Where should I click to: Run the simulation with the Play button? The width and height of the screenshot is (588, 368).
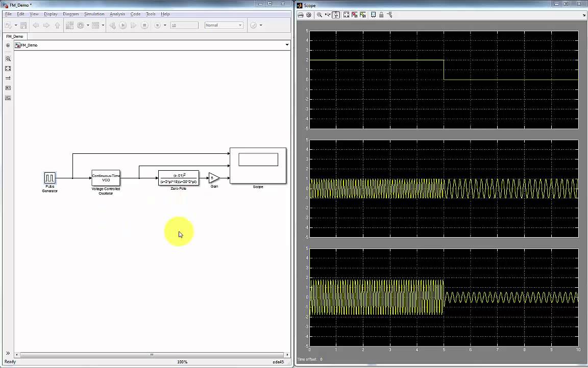pyautogui.click(x=123, y=25)
